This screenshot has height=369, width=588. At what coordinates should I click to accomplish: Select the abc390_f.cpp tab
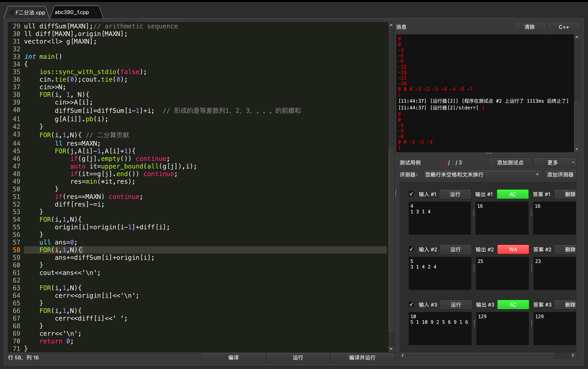tap(72, 12)
